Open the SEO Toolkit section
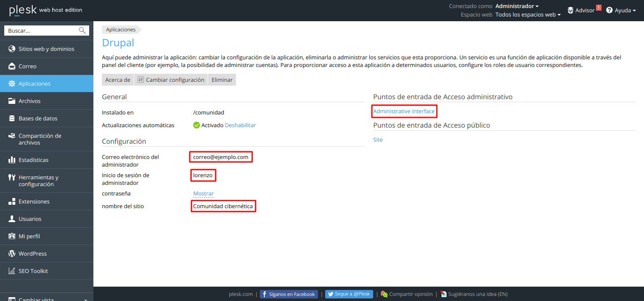Viewport: 644px width, 301px height. point(34,271)
